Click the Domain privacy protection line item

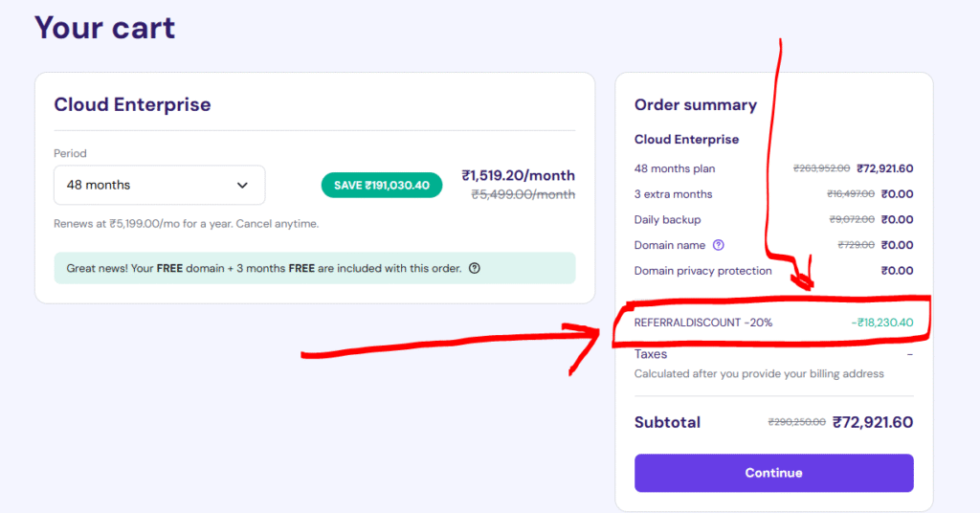tap(702, 271)
